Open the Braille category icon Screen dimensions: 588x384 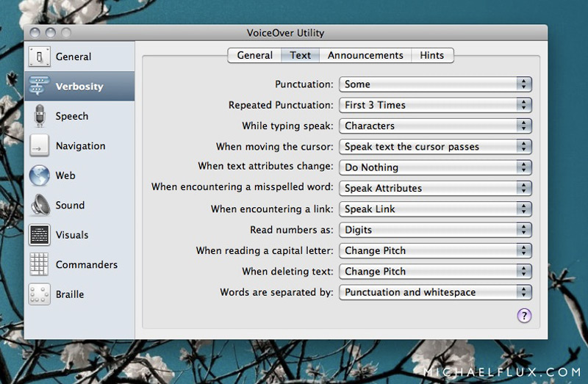[x=39, y=294]
